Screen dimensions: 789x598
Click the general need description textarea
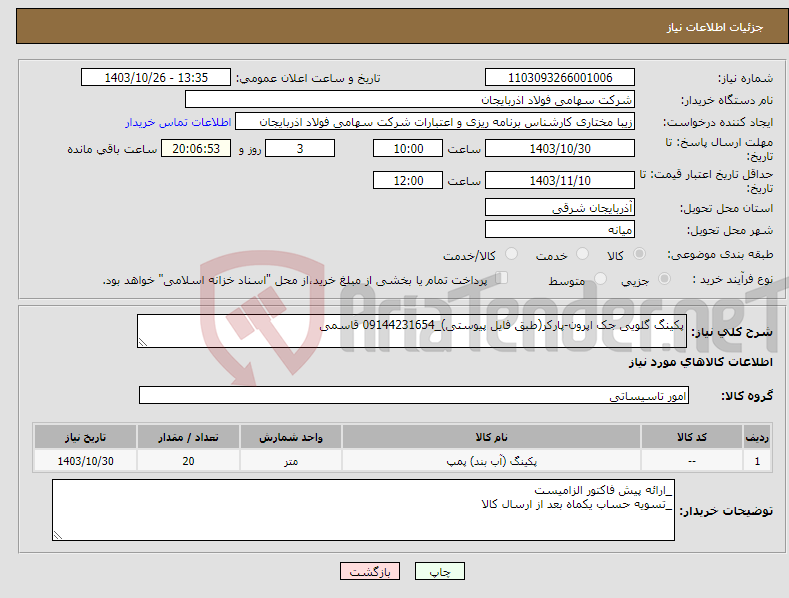coord(412,331)
